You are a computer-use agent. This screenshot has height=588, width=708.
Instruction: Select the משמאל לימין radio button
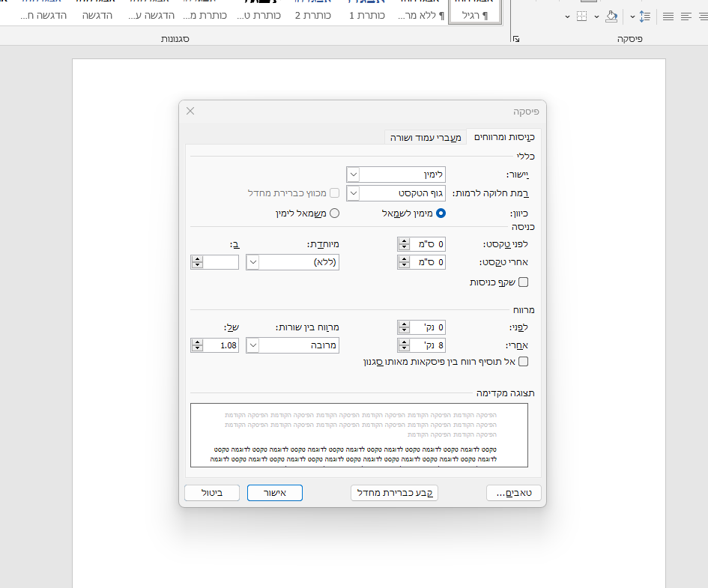click(335, 213)
